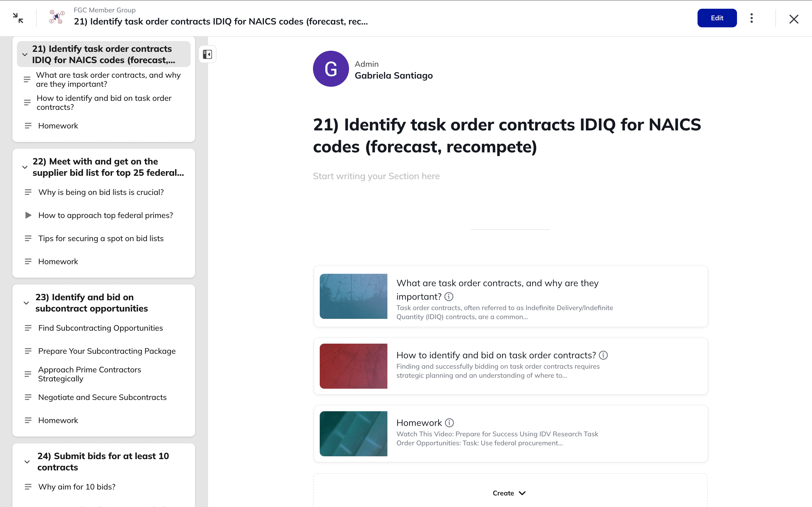Open 'Negotiate and Secure Subcontracts' item

click(x=102, y=397)
